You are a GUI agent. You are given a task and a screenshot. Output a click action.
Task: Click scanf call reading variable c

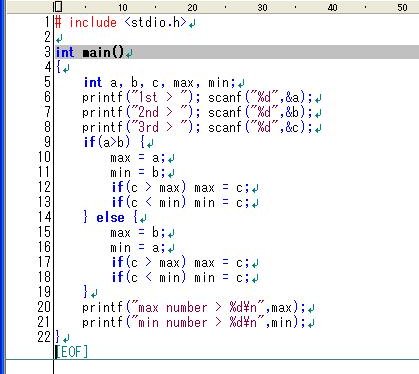coord(260,127)
